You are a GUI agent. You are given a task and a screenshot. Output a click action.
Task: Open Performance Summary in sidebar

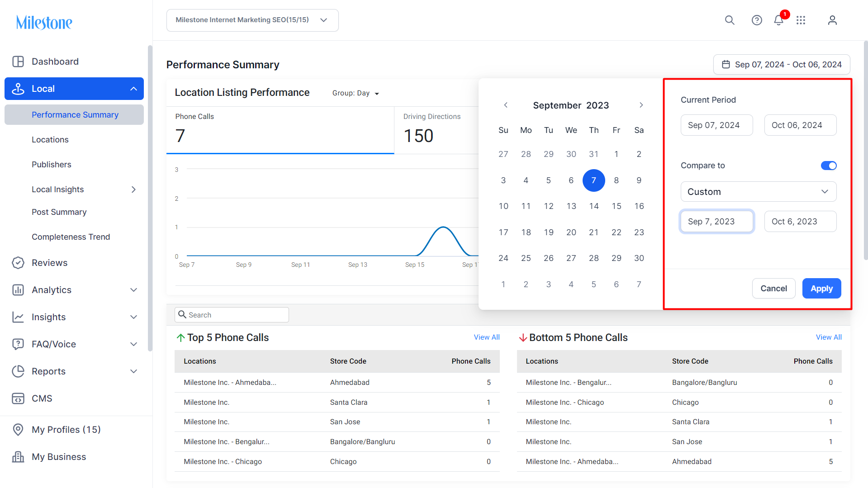coord(74,115)
